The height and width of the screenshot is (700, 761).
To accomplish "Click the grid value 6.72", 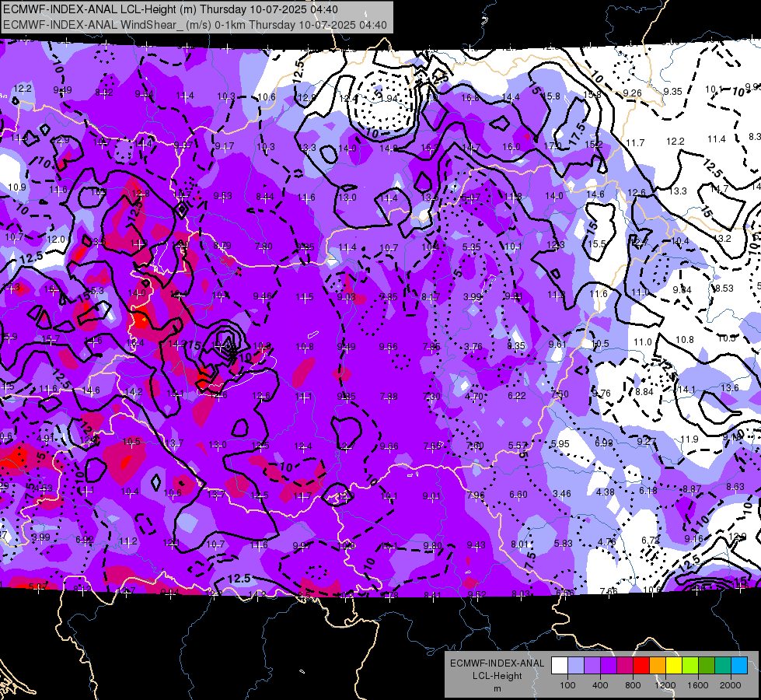I will (x=651, y=541).
